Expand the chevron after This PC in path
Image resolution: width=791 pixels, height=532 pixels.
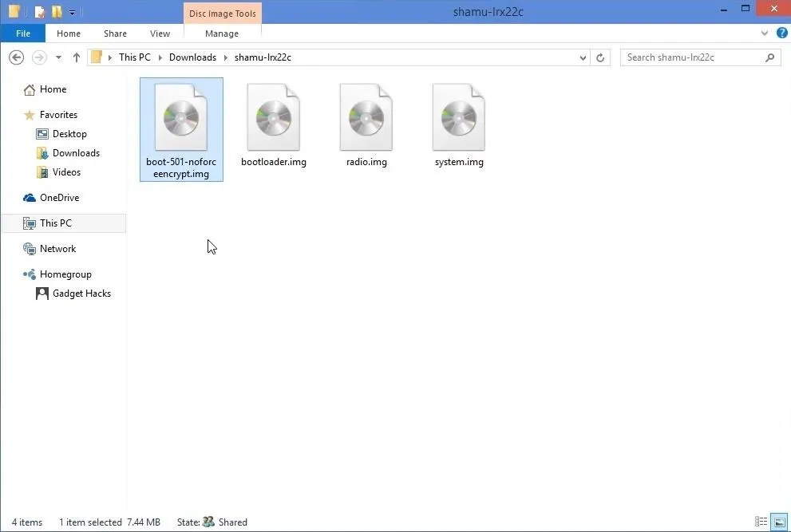[x=160, y=57]
